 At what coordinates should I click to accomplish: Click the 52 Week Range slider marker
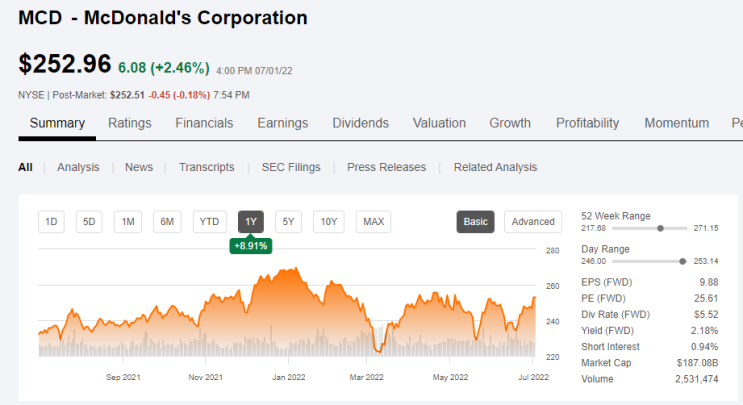[660, 228]
